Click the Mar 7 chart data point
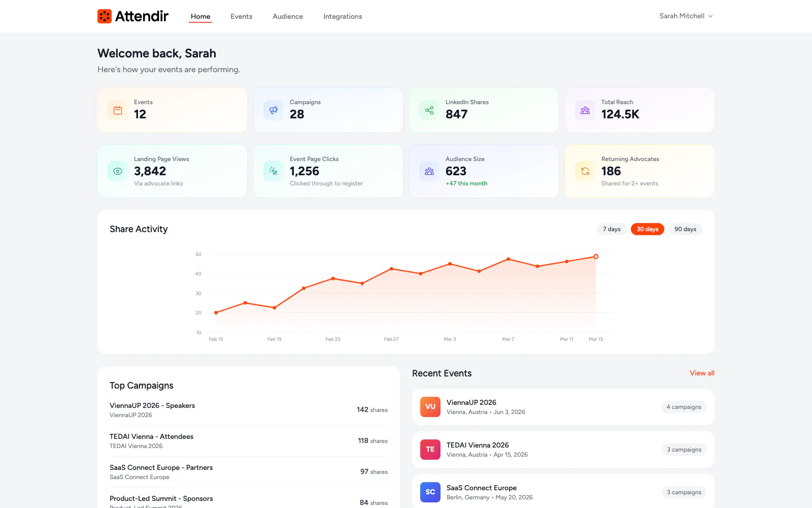Screen dimensions: 812x508 point(508,259)
